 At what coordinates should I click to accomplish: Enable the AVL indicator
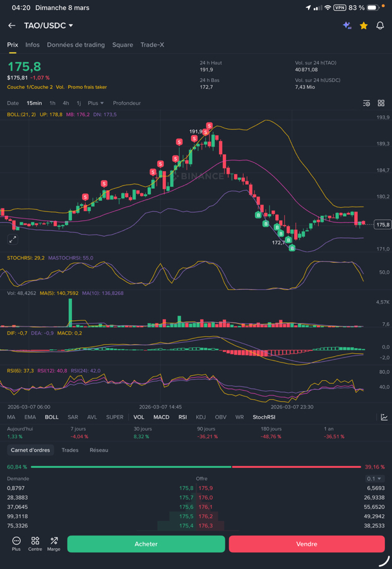coord(92,417)
